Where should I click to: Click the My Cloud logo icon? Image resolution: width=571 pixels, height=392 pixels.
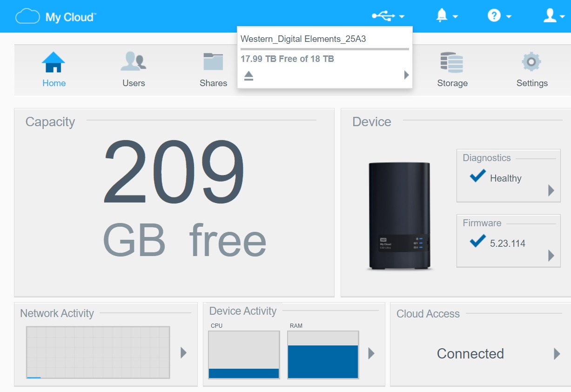(27, 17)
